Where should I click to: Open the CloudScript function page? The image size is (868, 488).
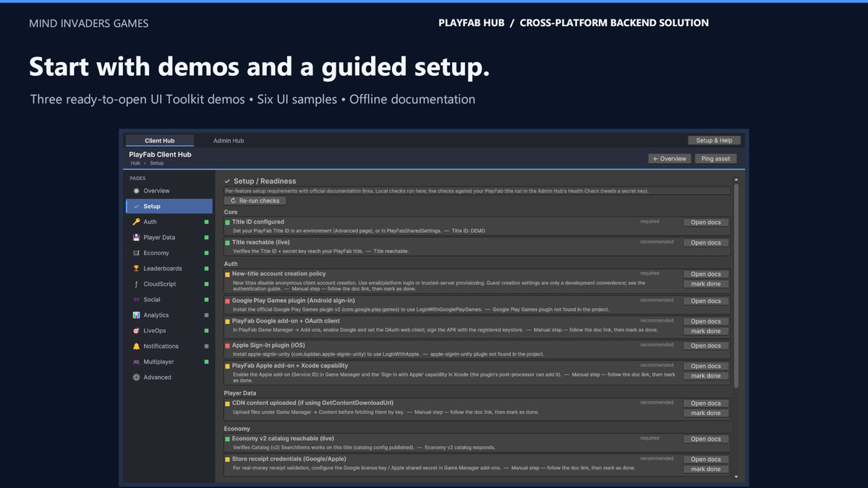pos(169,284)
